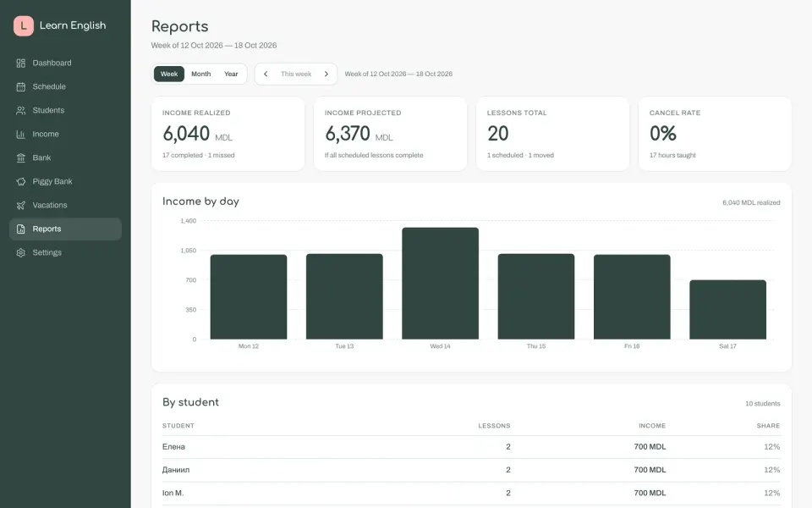
Task: Click the This week button
Action: pyautogui.click(x=296, y=75)
